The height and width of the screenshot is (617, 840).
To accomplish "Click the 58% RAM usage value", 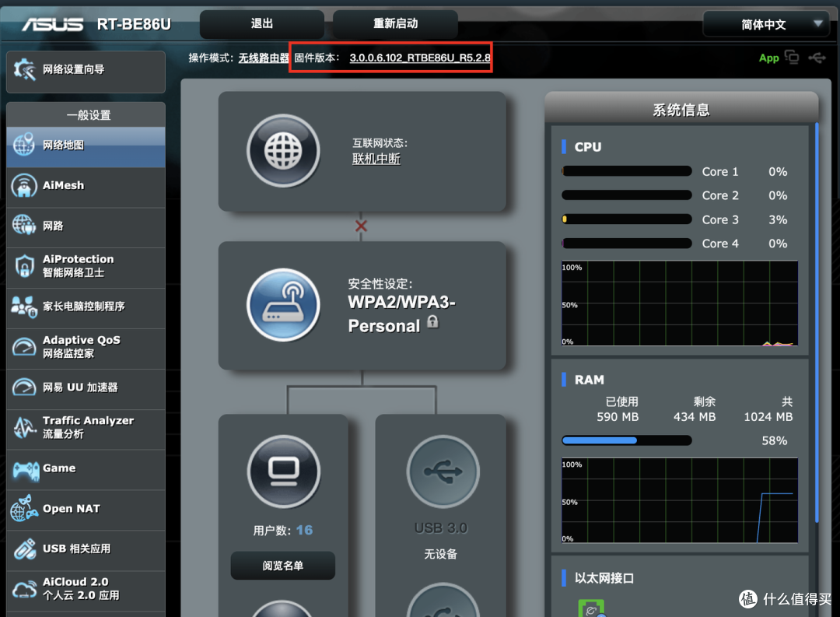I will 775,440.
